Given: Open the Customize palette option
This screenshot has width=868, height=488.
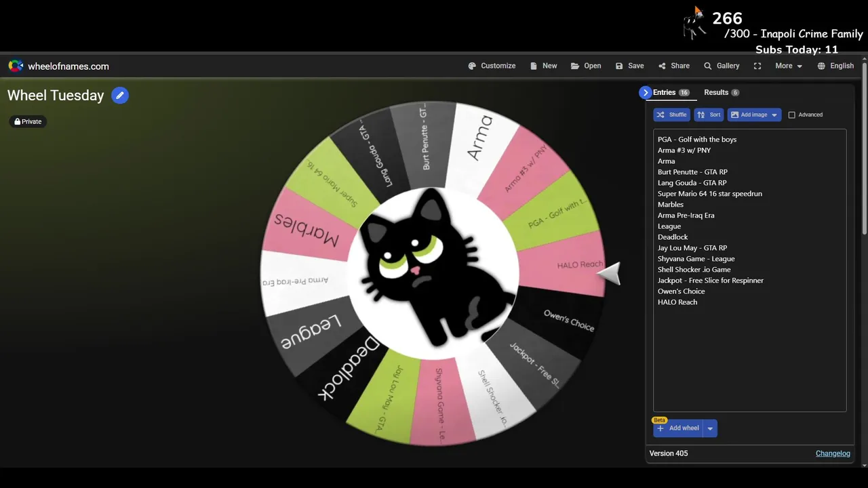Looking at the screenshot, I should 492,66.
